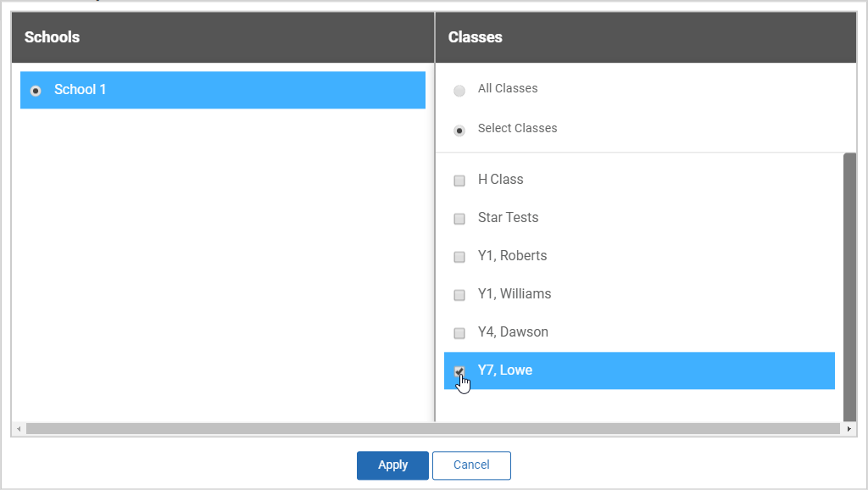The image size is (868, 490).
Task: Uncheck the Y7, Lowe checkbox
Action: coord(459,371)
